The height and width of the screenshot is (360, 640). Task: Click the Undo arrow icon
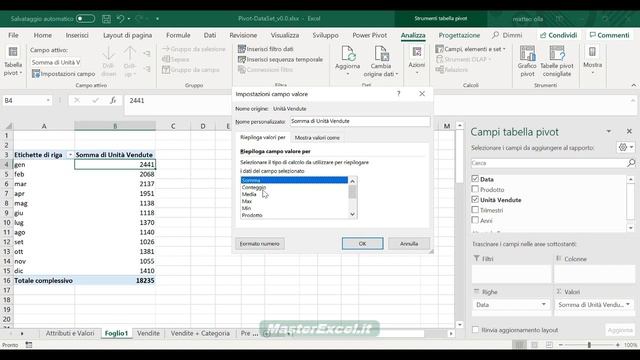(x=120, y=19)
